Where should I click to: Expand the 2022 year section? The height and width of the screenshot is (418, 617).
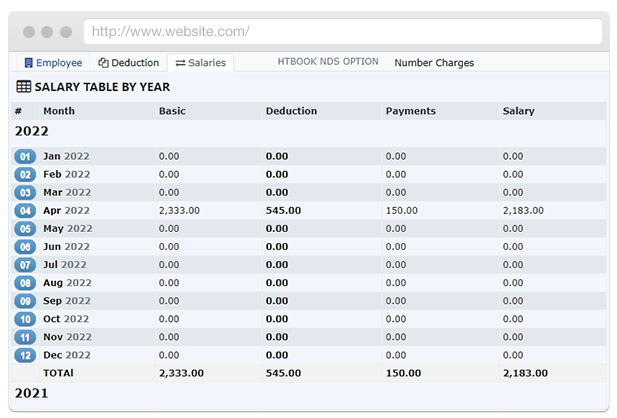32,131
